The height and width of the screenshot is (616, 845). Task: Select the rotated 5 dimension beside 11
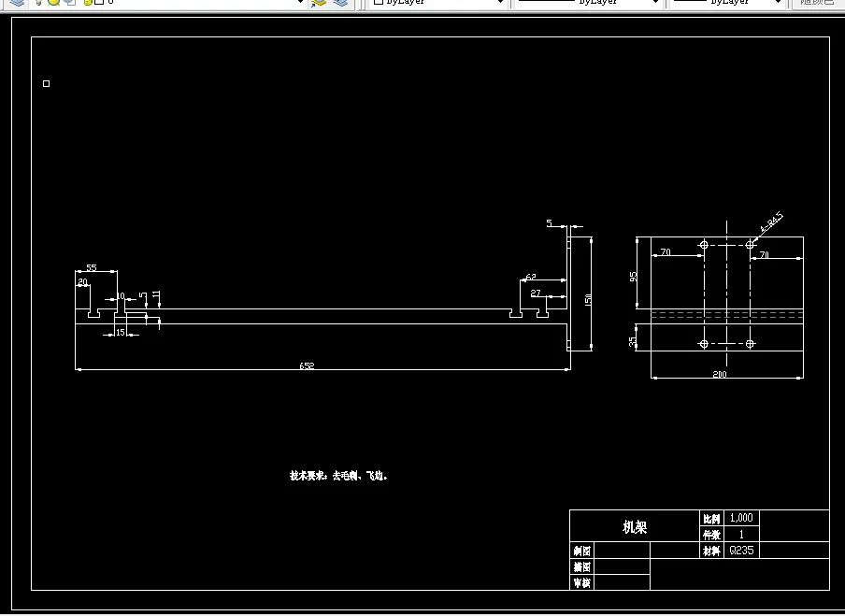pyautogui.click(x=142, y=295)
